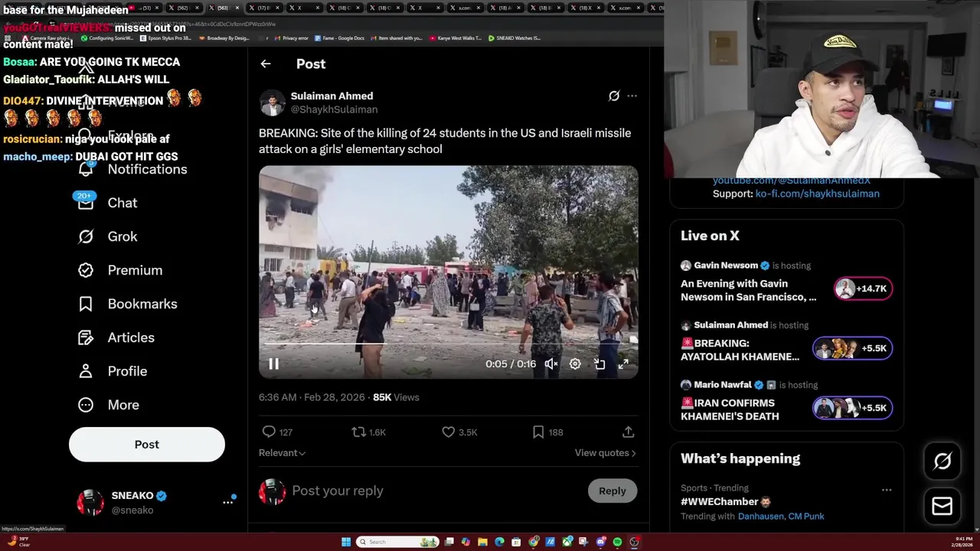Image resolution: width=980 pixels, height=551 pixels.
Task: Click the Danhausen, CM Punk trending link
Action: [x=781, y=517]
